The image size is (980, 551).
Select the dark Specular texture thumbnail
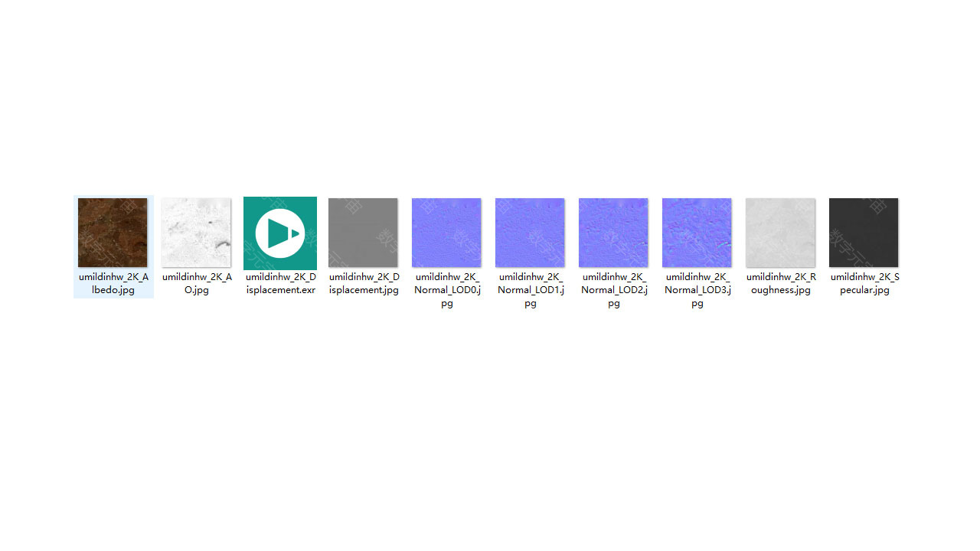pyautogui.click(x=864, y=233)
